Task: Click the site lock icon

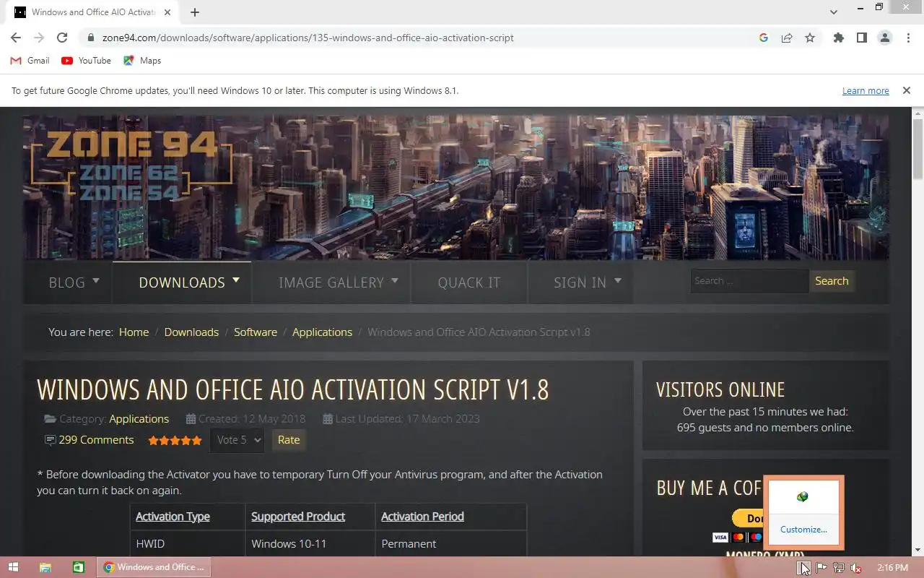Action: 91,38
